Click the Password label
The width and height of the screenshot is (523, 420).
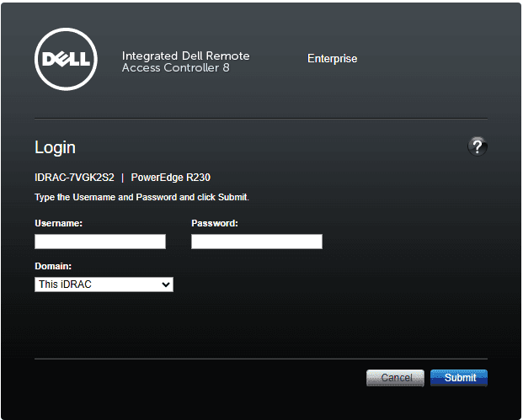click(215, 223)
